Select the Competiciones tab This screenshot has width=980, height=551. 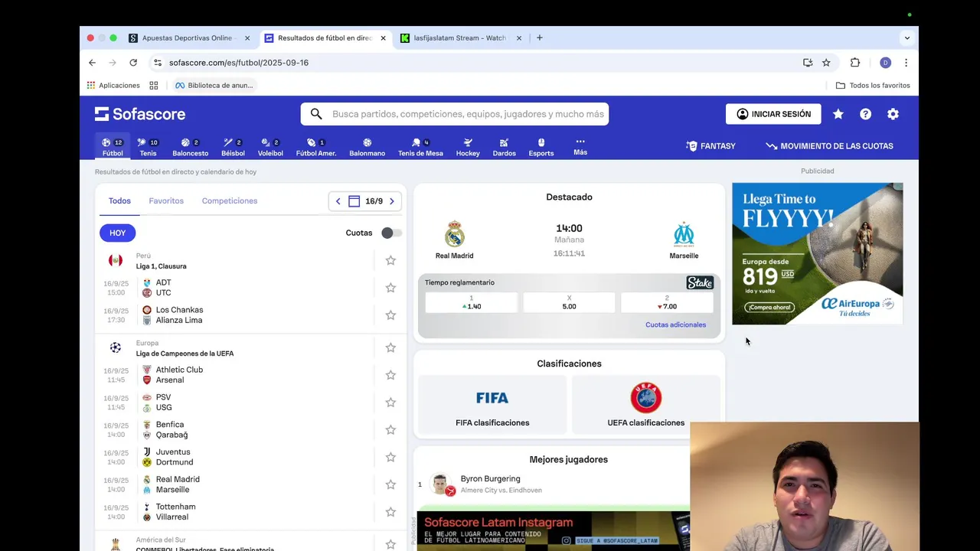point(230,201)
